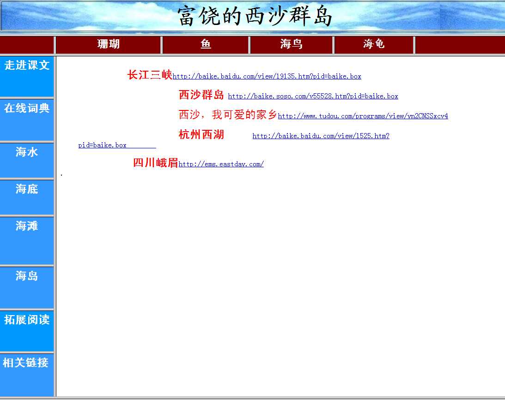
Task: Go to the 海龟 tab
Action: pos(374,44)
